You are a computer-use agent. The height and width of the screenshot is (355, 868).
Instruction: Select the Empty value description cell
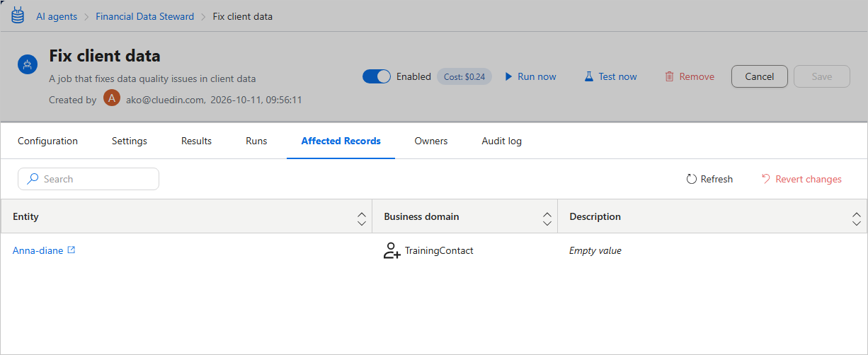(x=595, y=250)
